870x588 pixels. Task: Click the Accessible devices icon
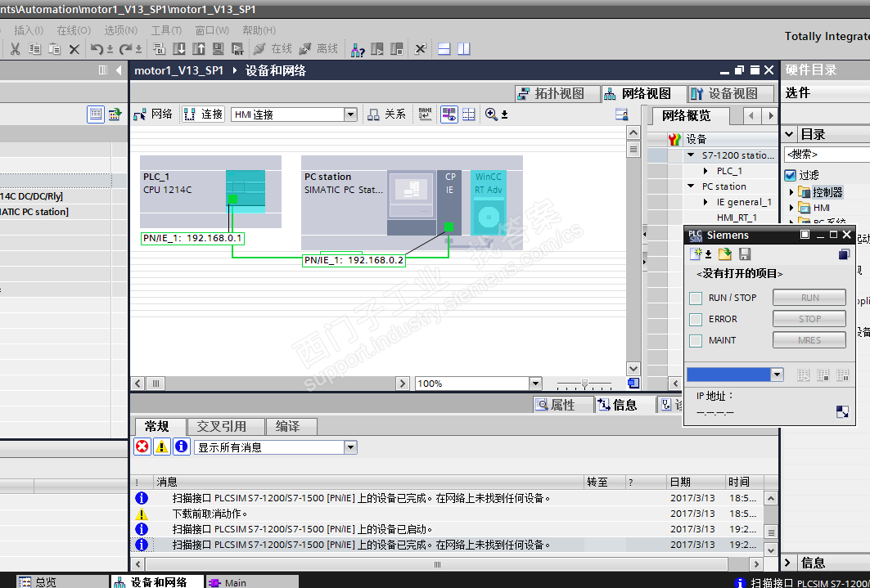point(358,49)
